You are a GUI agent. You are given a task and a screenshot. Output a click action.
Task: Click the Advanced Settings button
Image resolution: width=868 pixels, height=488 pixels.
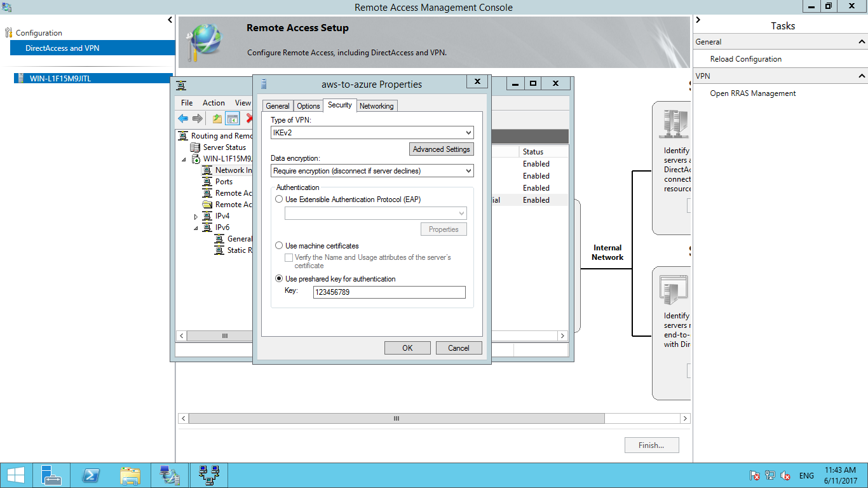(x=441, y=149)
